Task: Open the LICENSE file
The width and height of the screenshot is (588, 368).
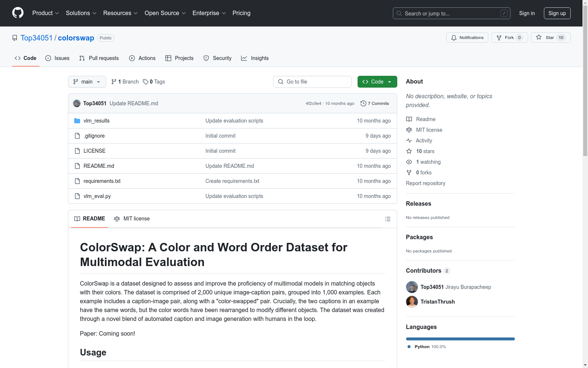Action: pyautogui.click(x=94, y=151)
